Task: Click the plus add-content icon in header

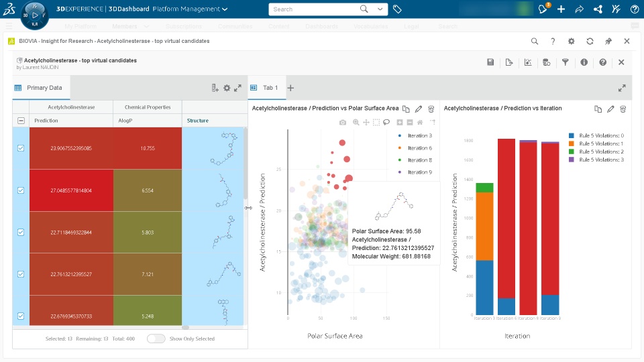Action: pos(561,9)
